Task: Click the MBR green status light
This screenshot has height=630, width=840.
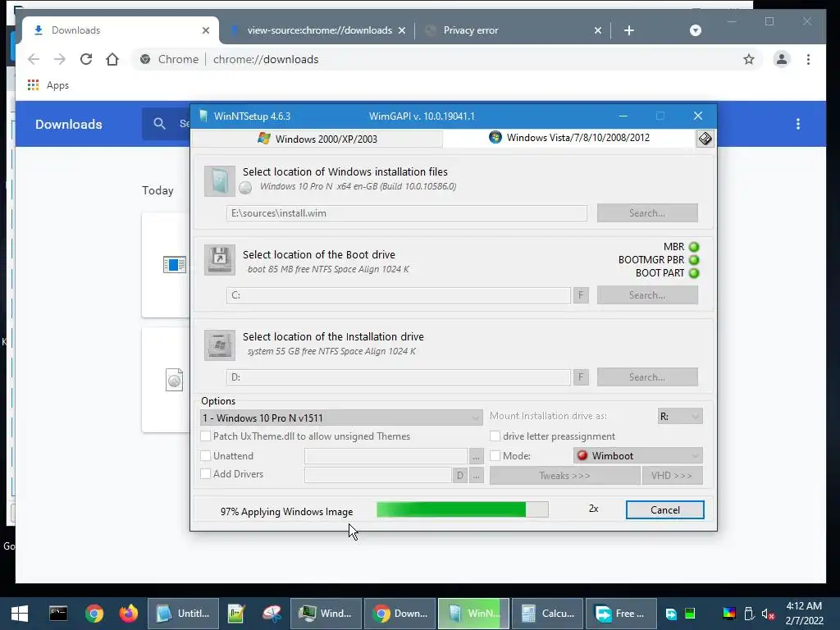Action: click(694, 247)
